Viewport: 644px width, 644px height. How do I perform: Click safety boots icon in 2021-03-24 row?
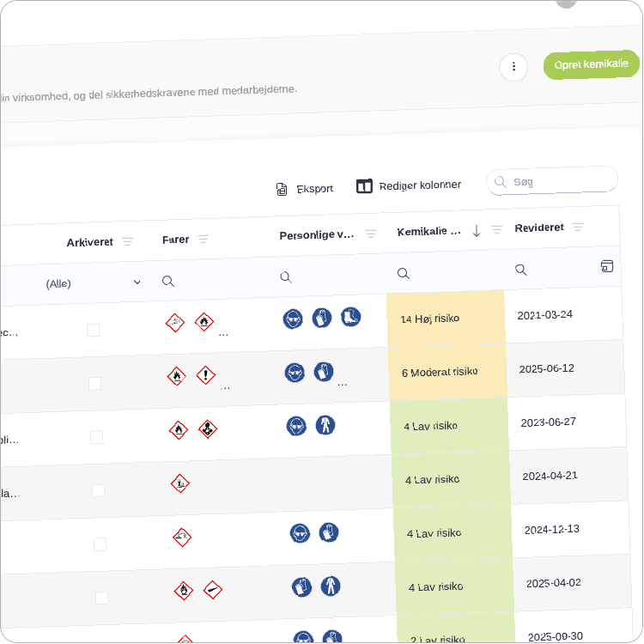coord(350,317)
